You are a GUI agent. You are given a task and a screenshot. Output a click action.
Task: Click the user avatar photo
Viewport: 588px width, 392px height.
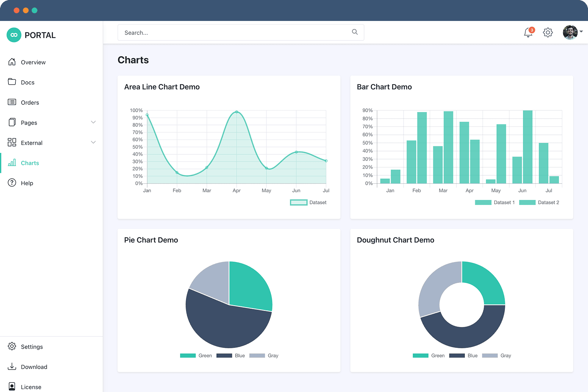570,32
